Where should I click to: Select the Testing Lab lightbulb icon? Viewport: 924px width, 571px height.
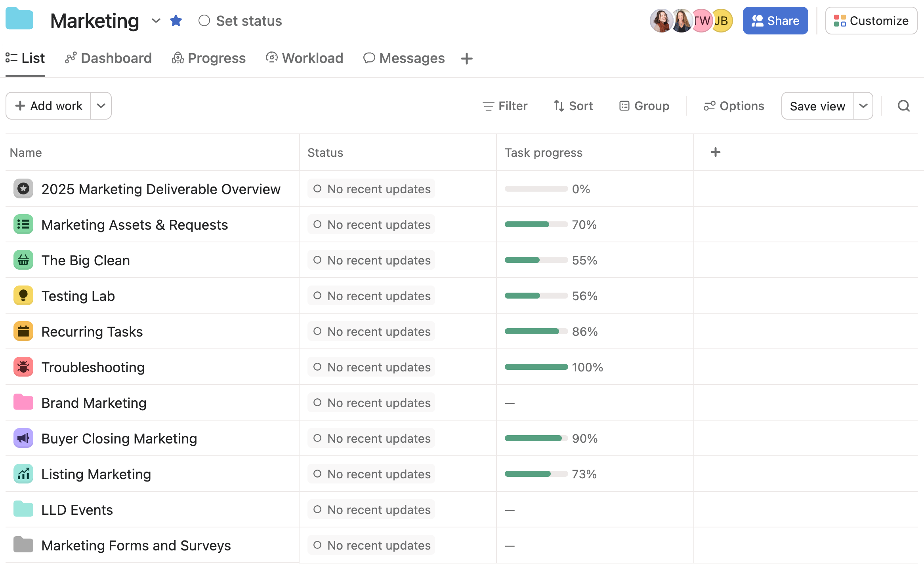tap(23, 295)
